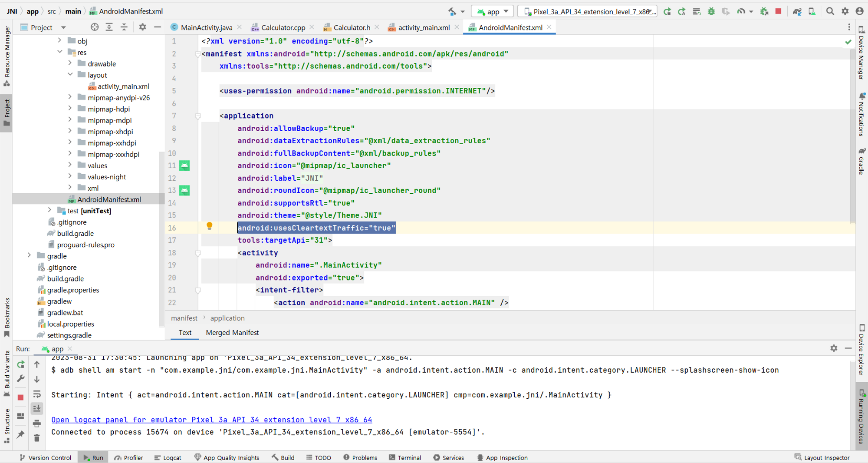Open the Merged Manifest tab
Image resolution: width=868 pixels, height=463 pixels.
[232, 332]
